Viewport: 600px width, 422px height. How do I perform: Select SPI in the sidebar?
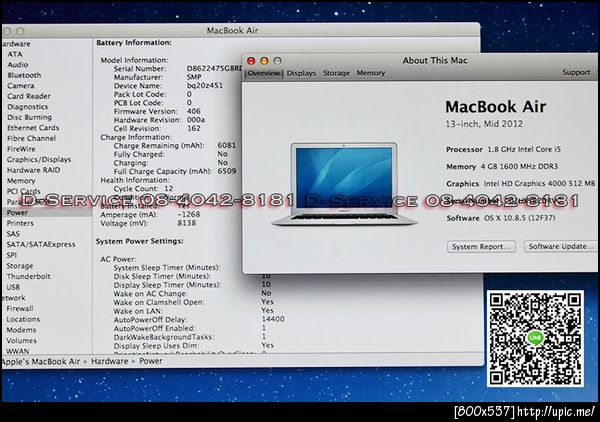coord(11,255)
